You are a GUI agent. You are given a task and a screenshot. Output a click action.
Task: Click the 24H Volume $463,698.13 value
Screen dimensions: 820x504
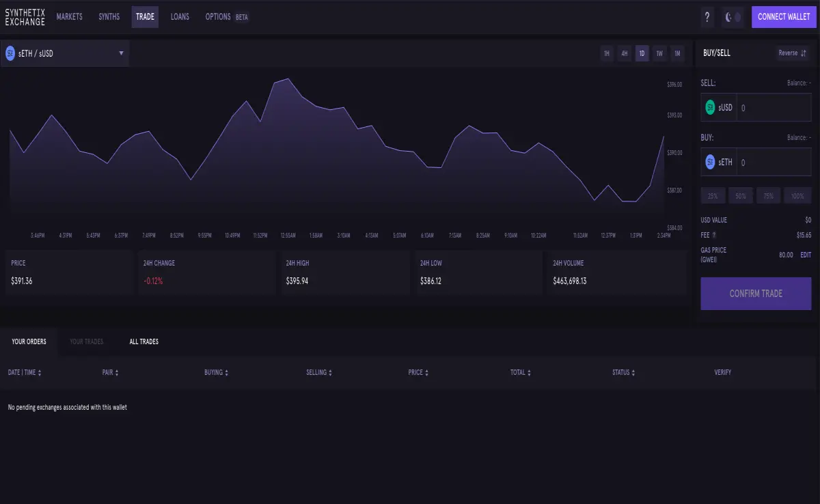(570, 281)
